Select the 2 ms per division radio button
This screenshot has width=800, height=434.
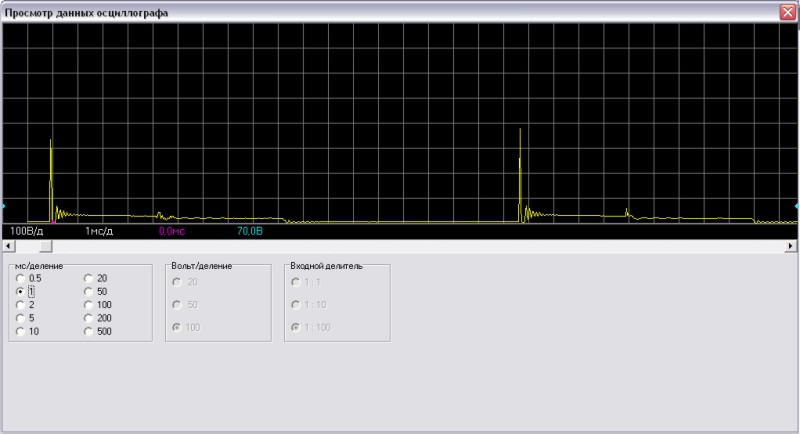[x=20, y=305]
